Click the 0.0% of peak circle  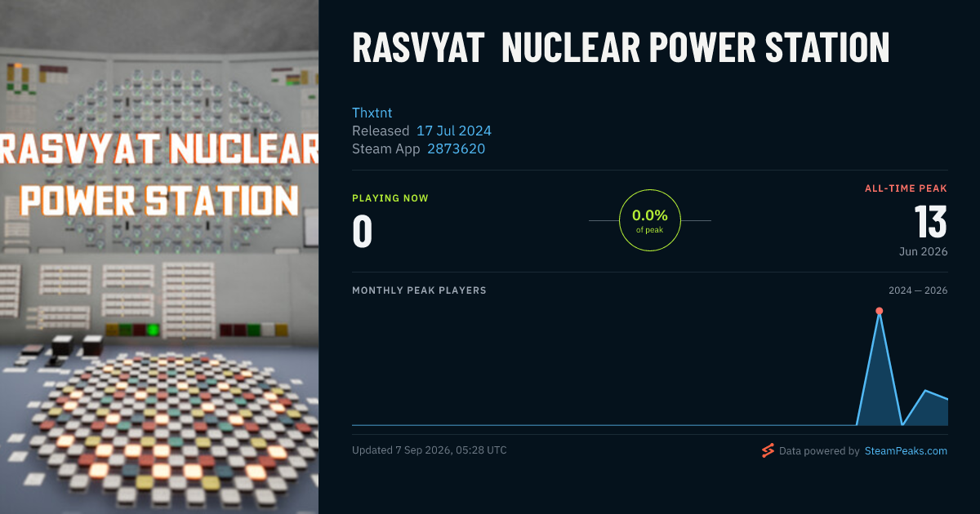tap(650, 220)
